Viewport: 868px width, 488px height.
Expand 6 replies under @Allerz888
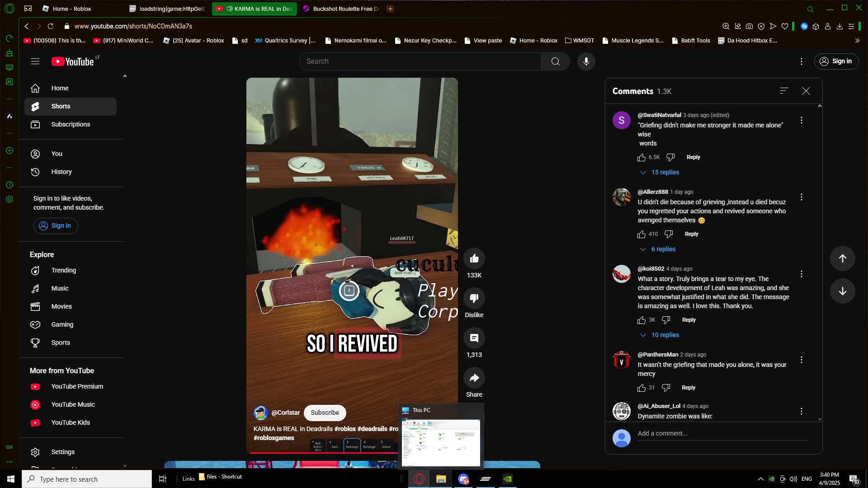(x=658, y=249)
